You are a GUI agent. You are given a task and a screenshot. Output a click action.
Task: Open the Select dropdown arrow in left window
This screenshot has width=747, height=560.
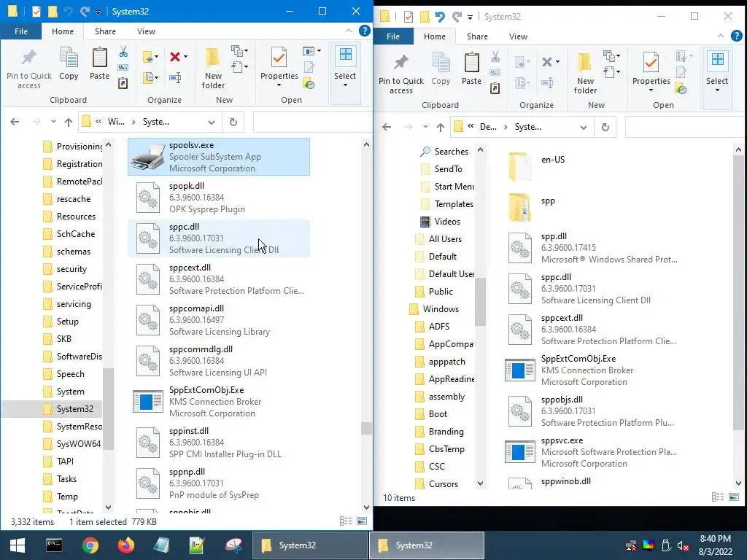point(345,85)
